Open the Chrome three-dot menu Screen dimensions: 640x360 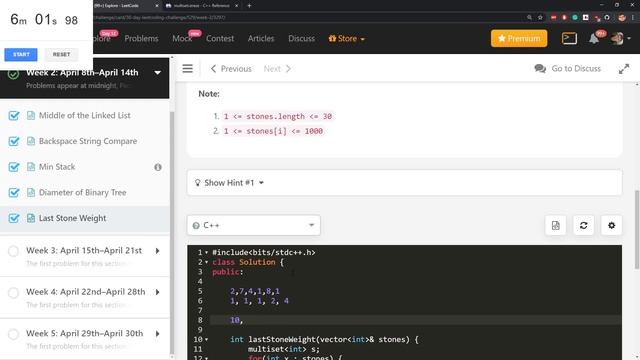click(633, 18)
